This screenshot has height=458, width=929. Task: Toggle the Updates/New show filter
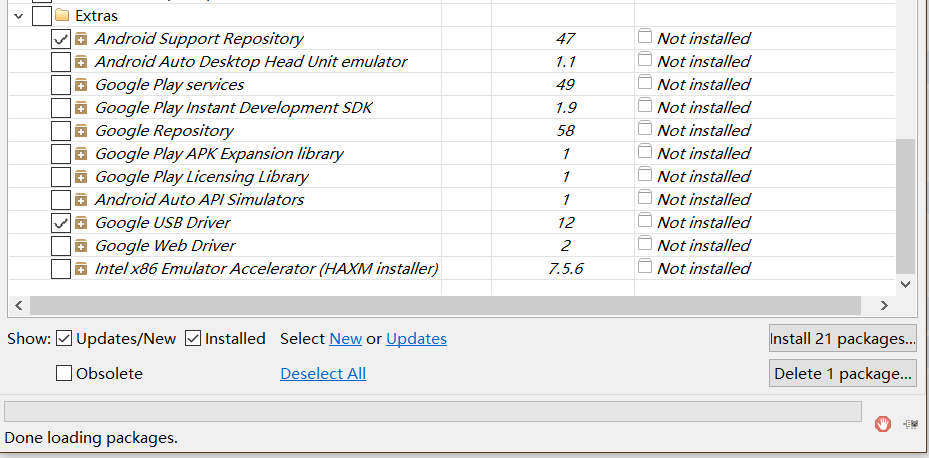coord(64,339)
